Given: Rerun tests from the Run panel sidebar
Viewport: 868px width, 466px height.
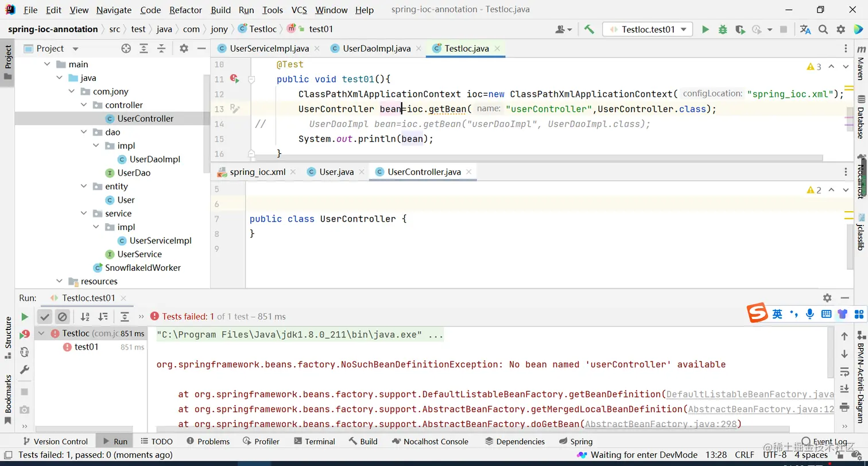Looking at the screenshot, I should pyautogui.click(x=25, y=317).
